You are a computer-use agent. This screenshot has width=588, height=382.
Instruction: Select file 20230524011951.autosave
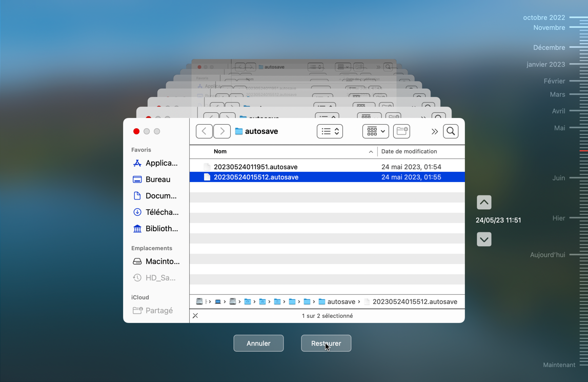255,167
